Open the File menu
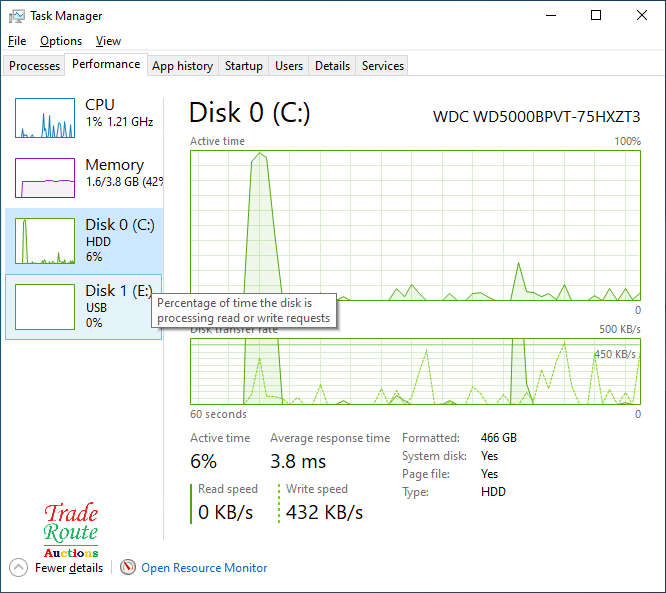Screen dimensions: 666x593 point(17,41)
